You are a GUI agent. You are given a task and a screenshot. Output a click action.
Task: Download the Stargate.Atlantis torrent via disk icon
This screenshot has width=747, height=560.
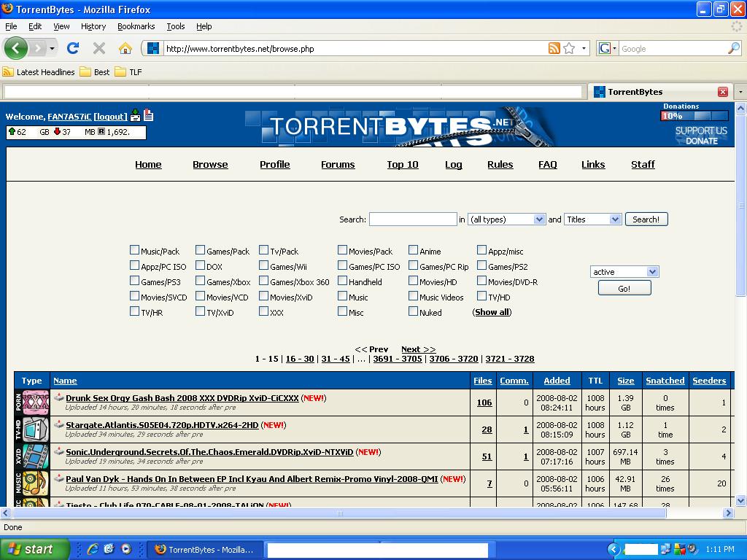click(x=58, y=424)
